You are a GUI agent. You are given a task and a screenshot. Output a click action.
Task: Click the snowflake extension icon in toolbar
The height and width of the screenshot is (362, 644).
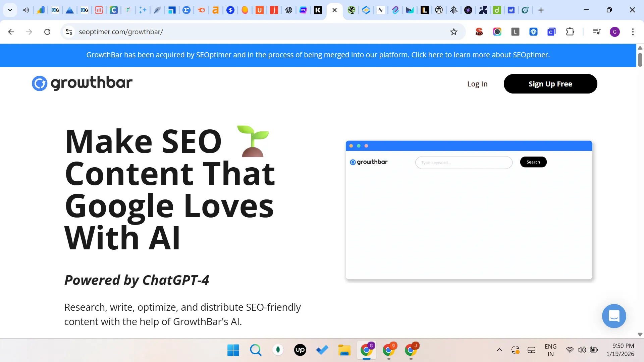click(534, 32)
